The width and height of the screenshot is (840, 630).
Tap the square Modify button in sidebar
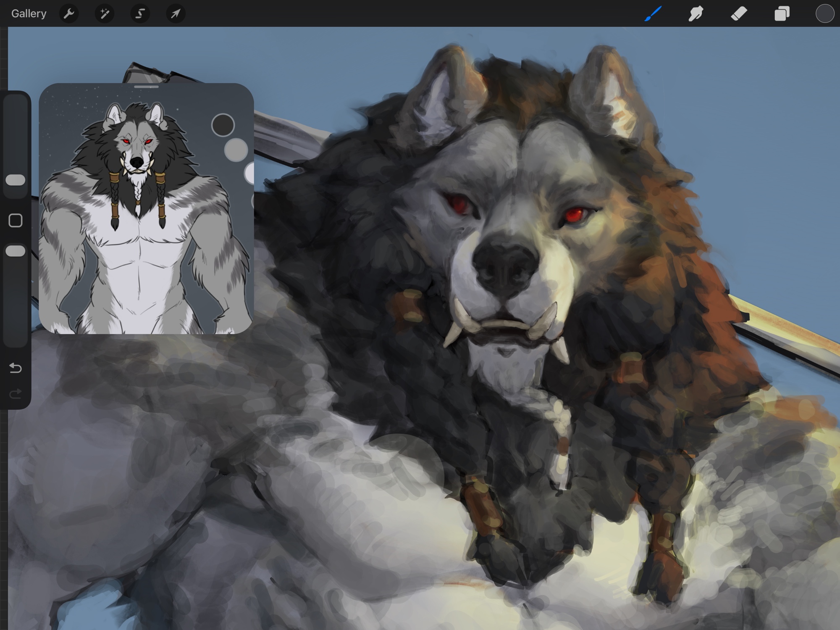click(16, 220)
